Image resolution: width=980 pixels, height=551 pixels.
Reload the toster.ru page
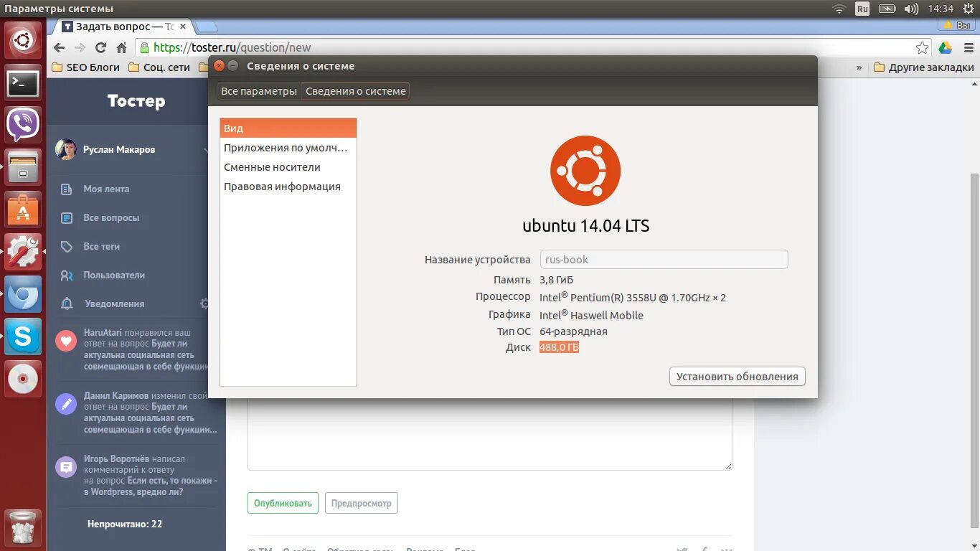(x=101, y=47)
